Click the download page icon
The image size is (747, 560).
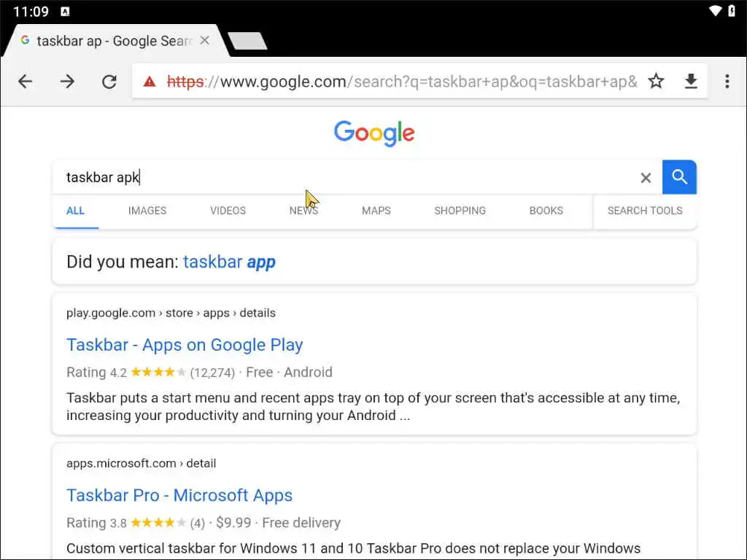tap(691, 82)
